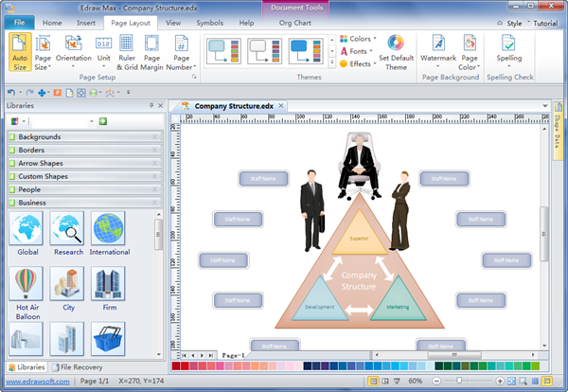Expand the Effects theme dropdown
568x392 pixels.
point(358,63)
